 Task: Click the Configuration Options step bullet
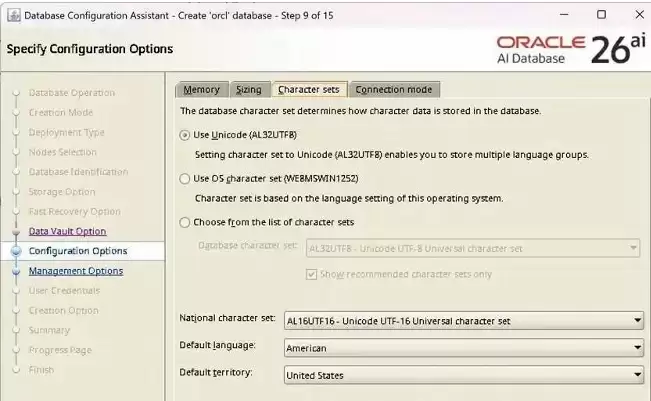tap(16, 251)
